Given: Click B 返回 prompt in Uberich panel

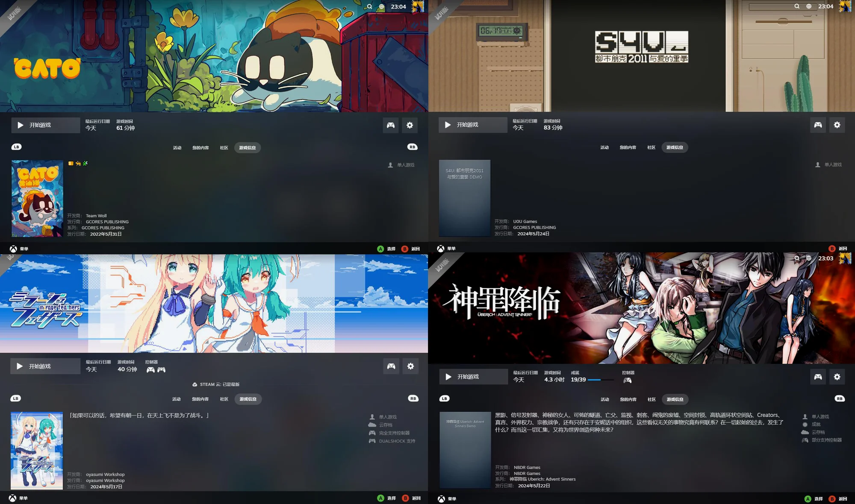Looking at the screenshot, I should (x=838, y=498).
